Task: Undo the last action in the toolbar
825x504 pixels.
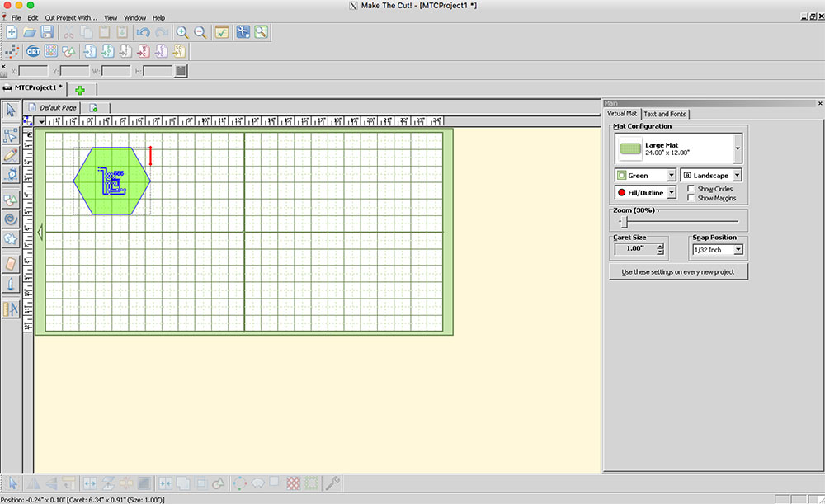Action: point(143,33)
